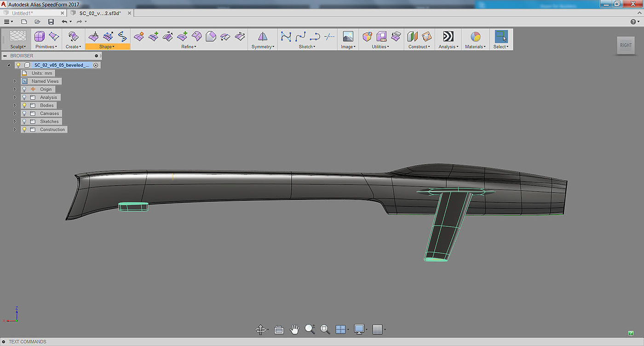Click the Zoom window magnifier icon

(325, 329)
